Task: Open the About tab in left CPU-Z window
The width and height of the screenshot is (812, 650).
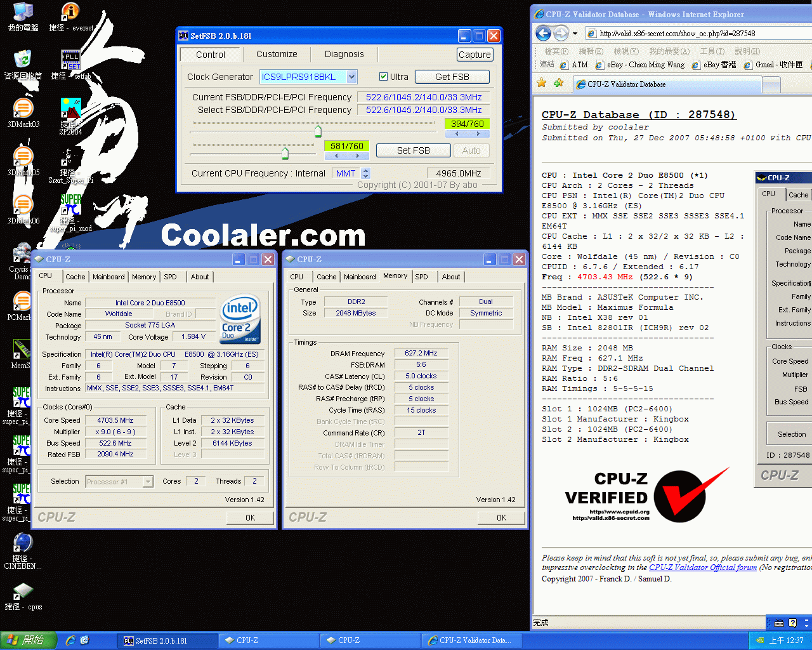Action: tap(200, 277)
